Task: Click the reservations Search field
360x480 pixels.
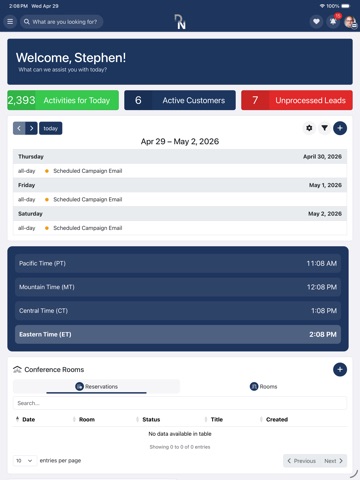Action: [180, 403]
